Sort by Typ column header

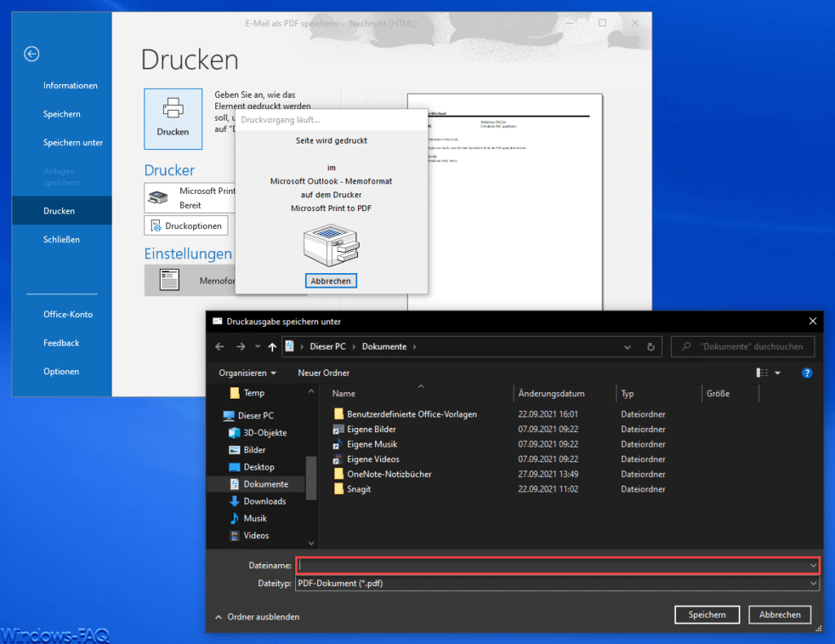click(x=627, y=394)
